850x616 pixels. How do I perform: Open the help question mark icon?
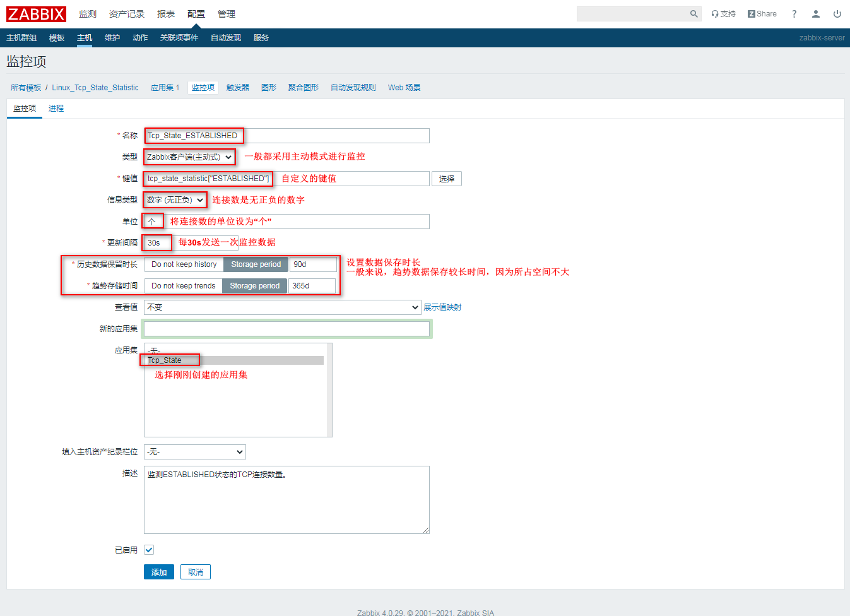point(794,14)
